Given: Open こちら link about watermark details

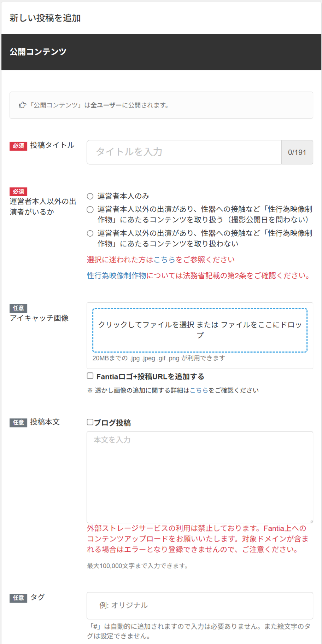Looking at the screenshot, I should point(199,390).
